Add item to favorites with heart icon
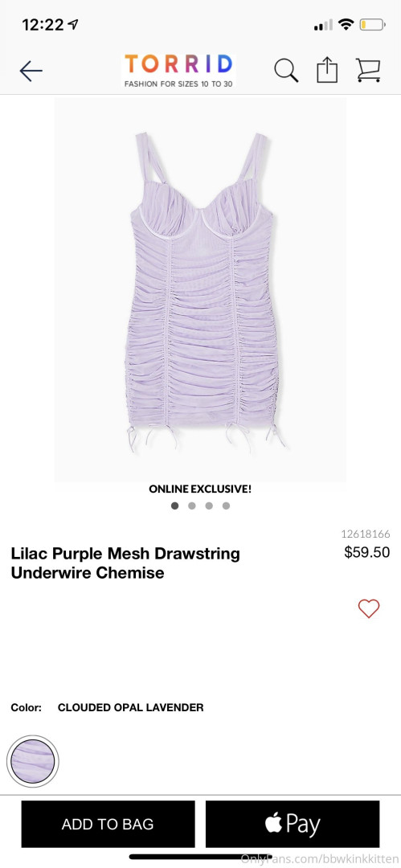401x868 pixels. [x=369, y=608]
